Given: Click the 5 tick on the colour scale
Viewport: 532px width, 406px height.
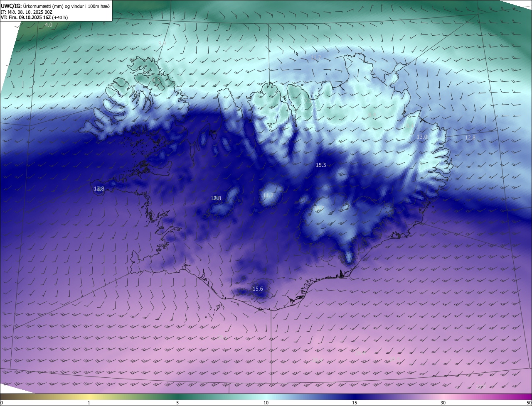Looking at the screenshot, I should coord(177,403).
